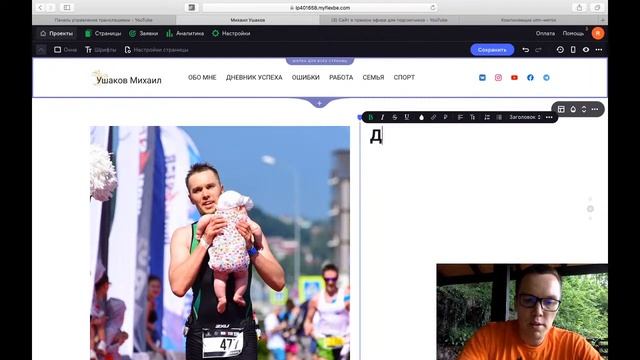The height and width of the screenshot is (360, 640).
Task: Click the orange user avatar
Action: point(598,33)
